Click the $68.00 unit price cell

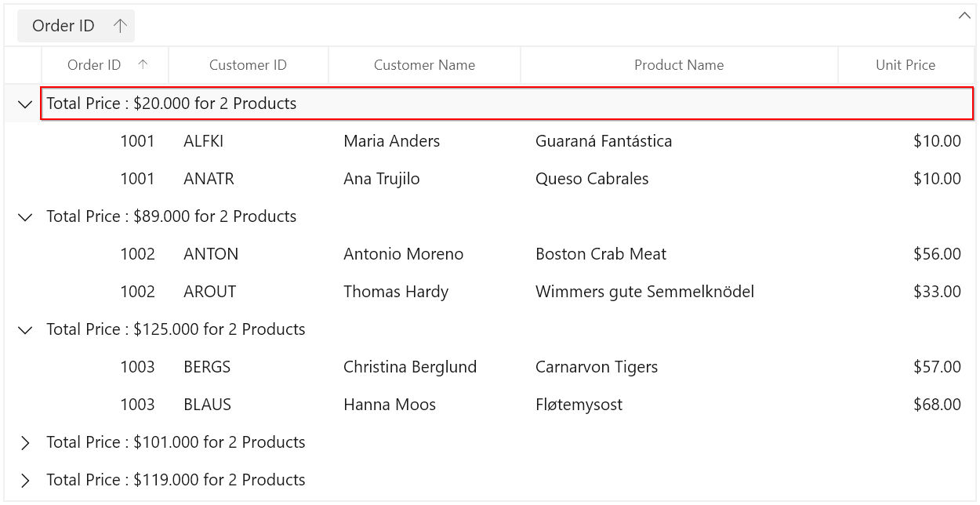coord(906,405)
